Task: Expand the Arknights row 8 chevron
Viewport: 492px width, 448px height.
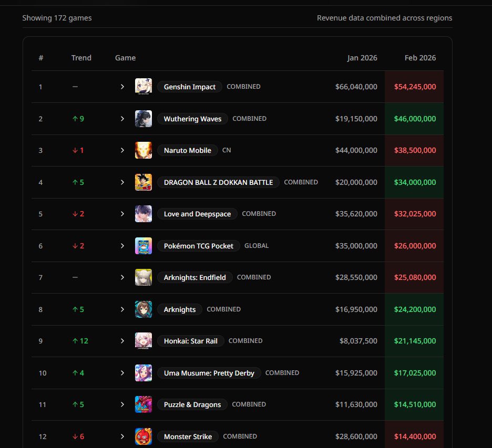Action: [122, 309]
